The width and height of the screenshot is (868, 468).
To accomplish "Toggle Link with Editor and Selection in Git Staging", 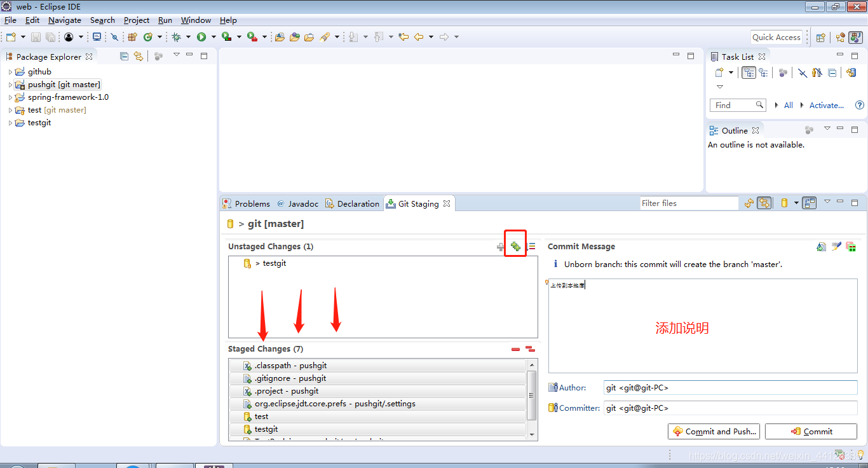I will pos(764,203).
